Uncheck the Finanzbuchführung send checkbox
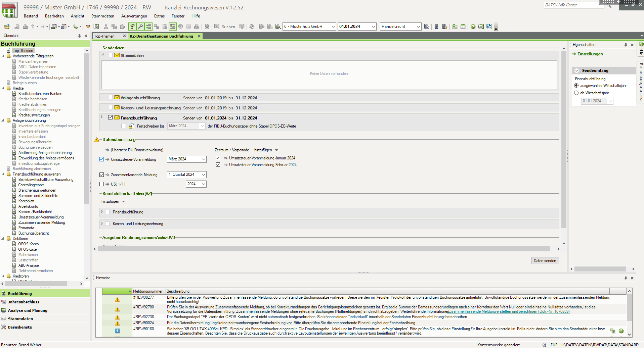Screen dimensions: 644x348 tap(110, 117)
